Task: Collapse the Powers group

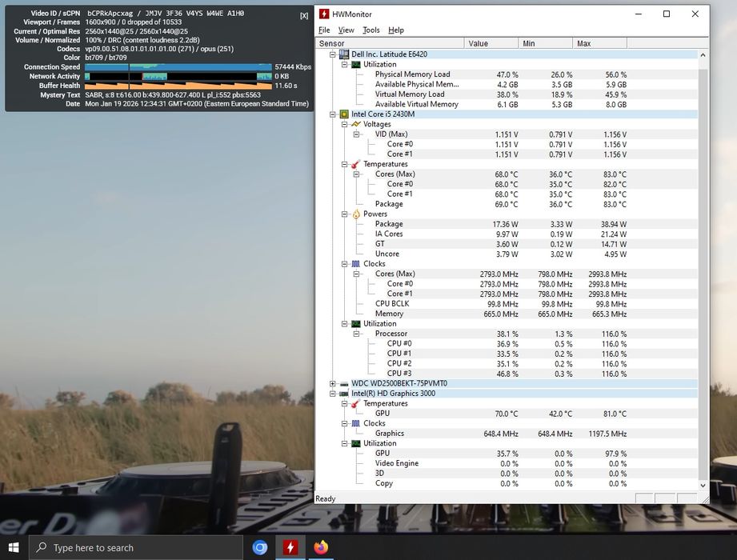Action: point(344,214)
